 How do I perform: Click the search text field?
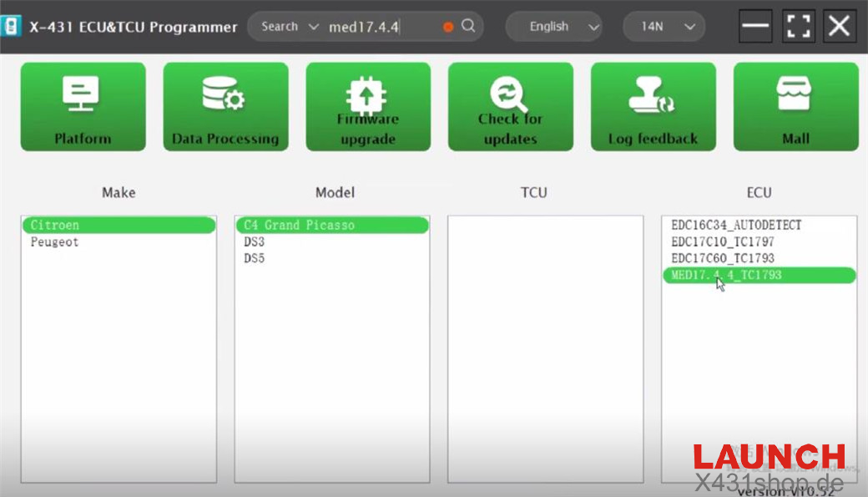380,27
